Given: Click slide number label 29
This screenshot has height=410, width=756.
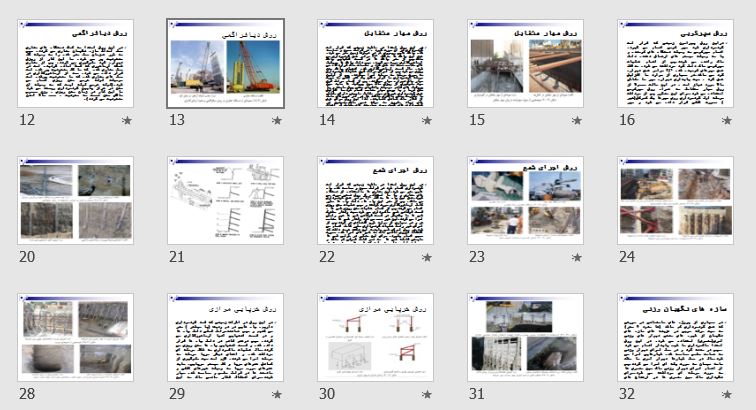Looking at the screenshot, I should (x=177, y=394).
